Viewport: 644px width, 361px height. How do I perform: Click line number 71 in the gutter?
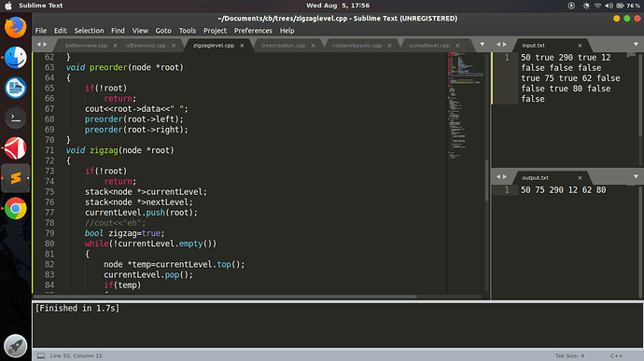(49, 150)
